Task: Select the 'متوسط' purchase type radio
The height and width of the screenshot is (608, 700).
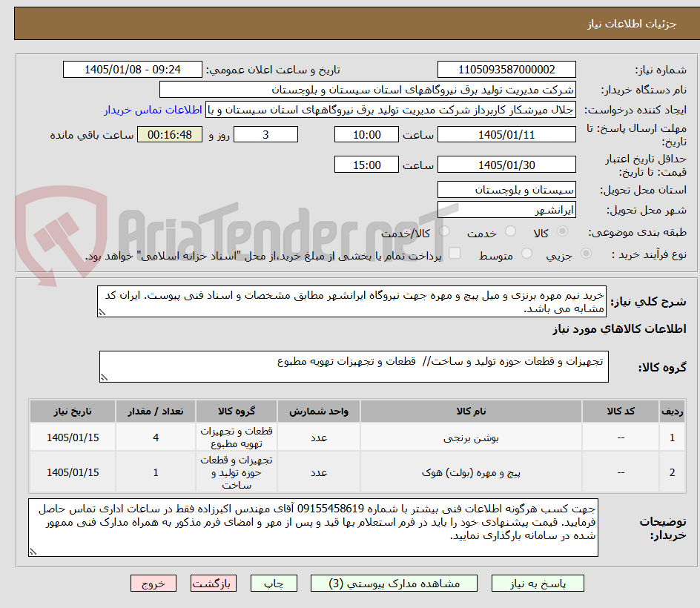Action: [526, 254]
